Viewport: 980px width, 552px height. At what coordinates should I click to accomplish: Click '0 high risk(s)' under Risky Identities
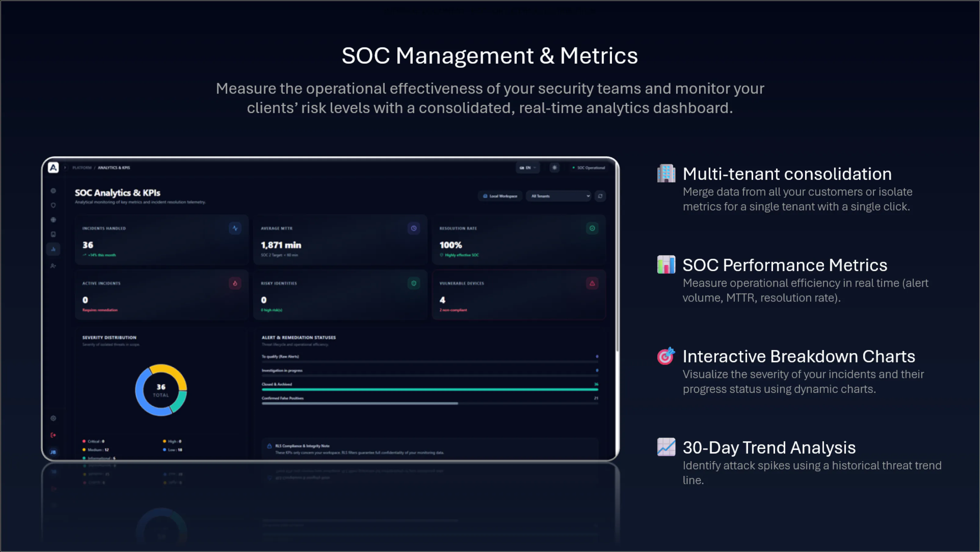pos(272,310)
